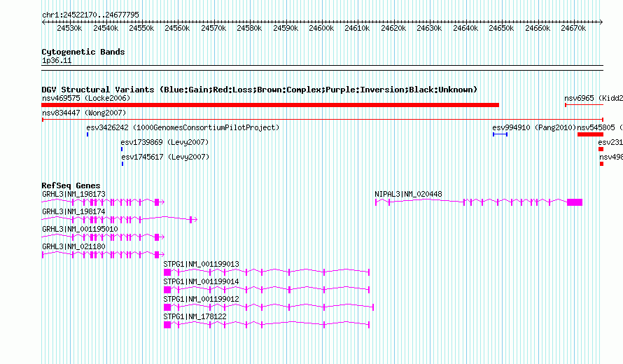The height and width of the screenshot is (364, 623).
Task: Select the 24550k scale mark label
Action: [x=141, y=28]
